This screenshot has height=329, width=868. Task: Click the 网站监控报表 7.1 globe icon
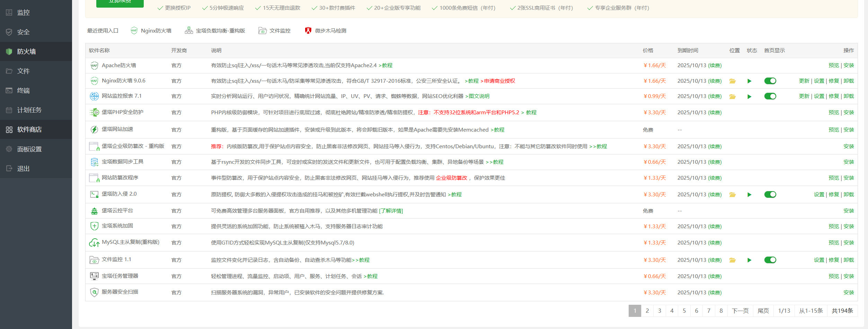pyautogui.click(x=94, y=96)
